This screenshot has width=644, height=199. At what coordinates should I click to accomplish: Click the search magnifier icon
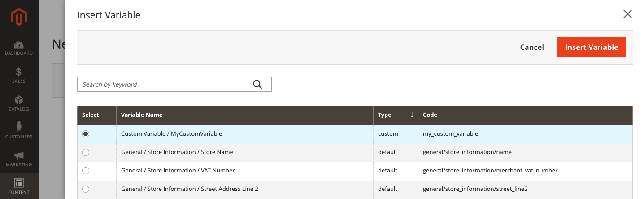tap(257, 84)
